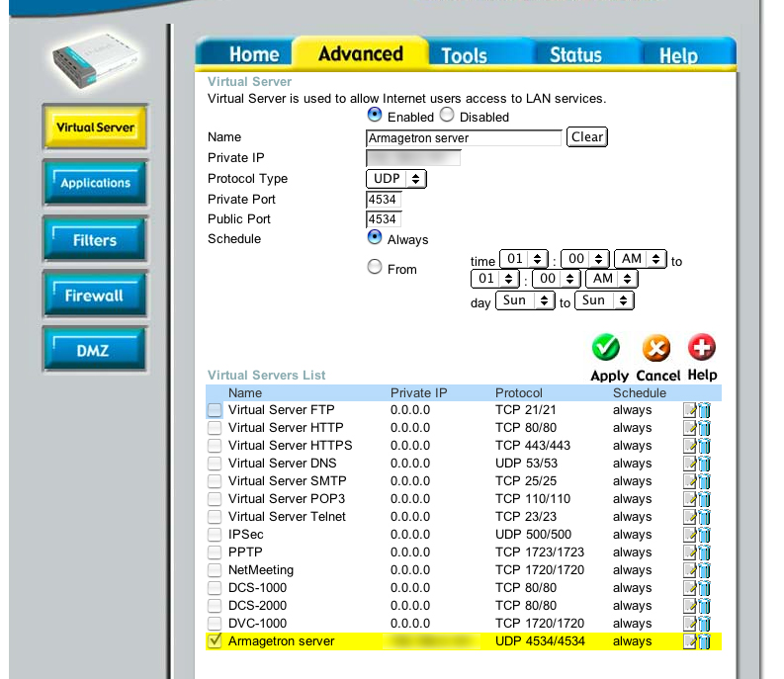Select the Disabled radio button

tap(447, 116)
